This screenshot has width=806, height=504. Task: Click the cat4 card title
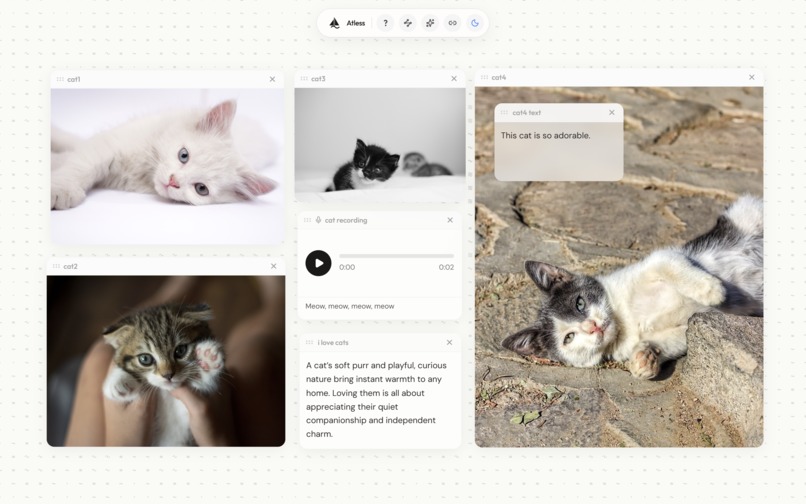point(499,78)
